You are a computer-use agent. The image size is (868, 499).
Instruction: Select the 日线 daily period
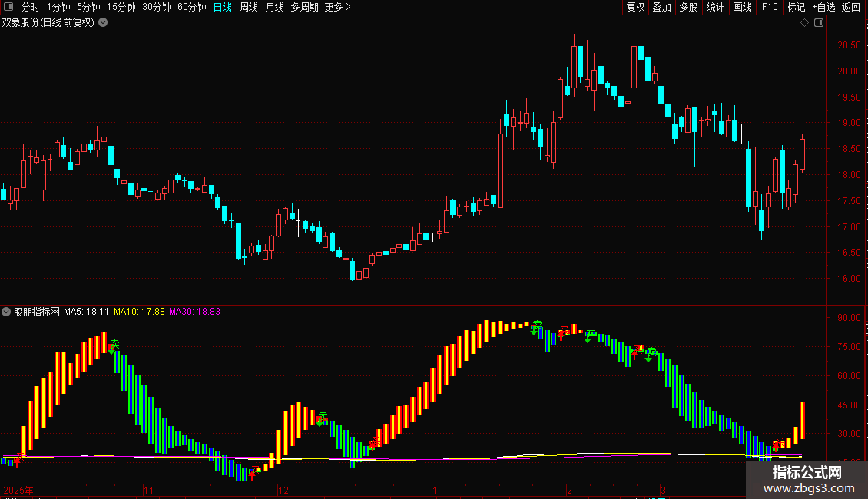[223, 7]
